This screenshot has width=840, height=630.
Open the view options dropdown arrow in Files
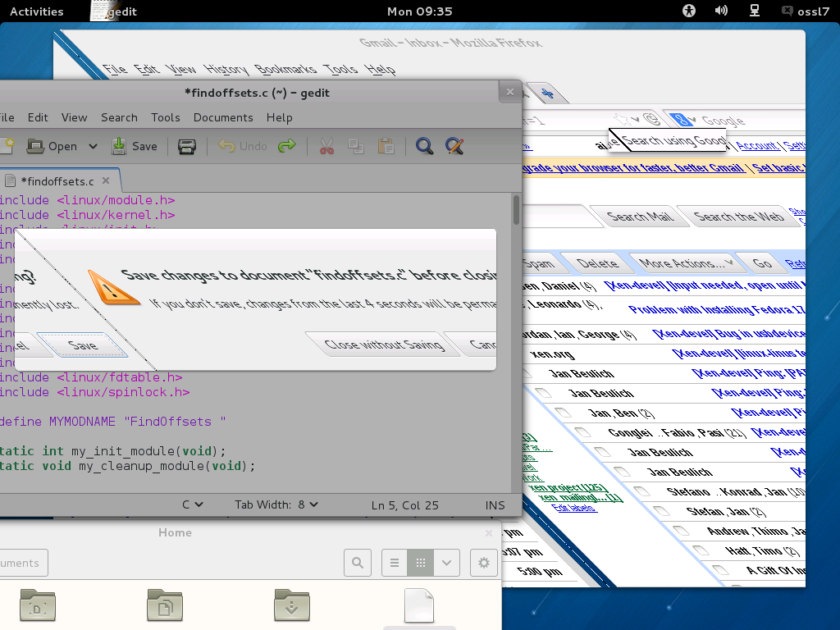447,563
